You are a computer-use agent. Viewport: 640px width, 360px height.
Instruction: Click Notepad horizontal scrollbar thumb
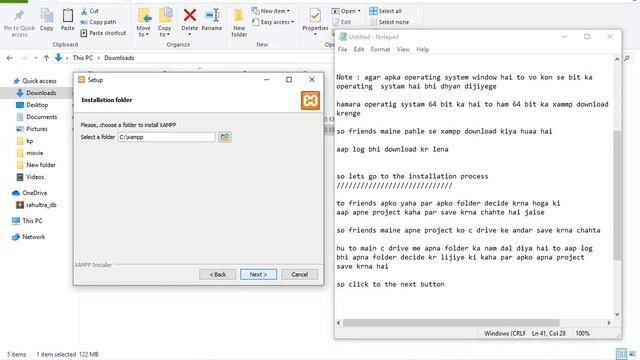pos(451,322)
